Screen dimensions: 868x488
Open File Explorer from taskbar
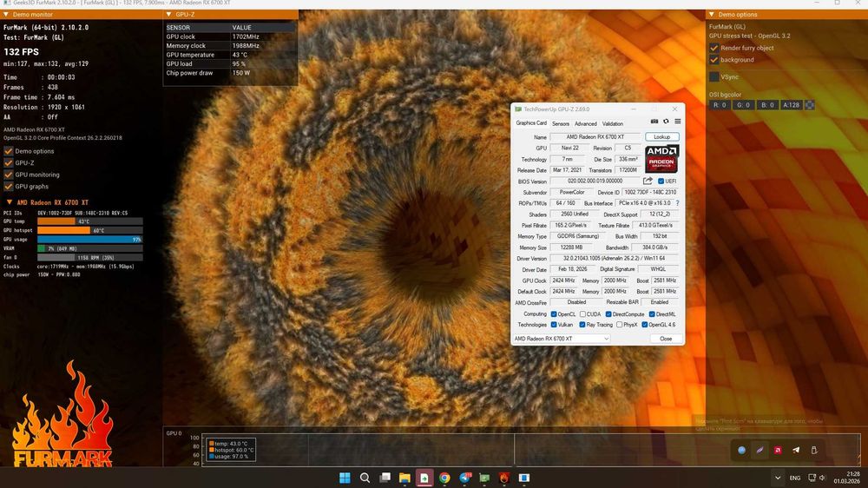click(404, 478)
